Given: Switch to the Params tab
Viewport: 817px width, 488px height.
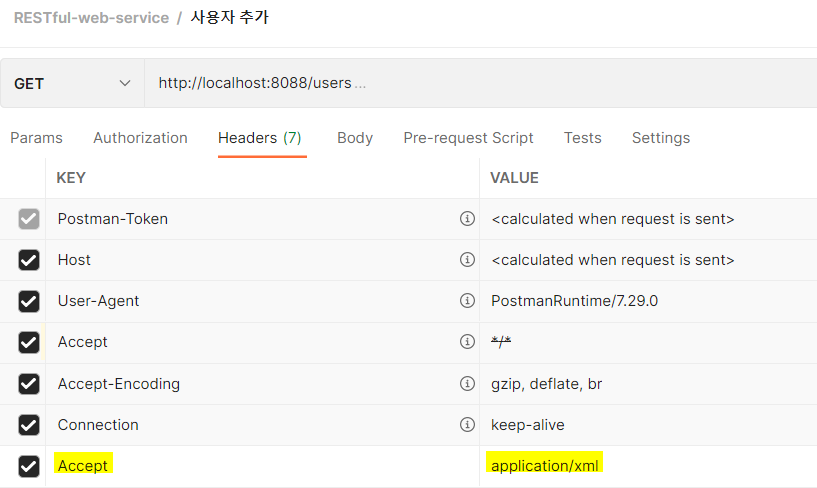Looking at the screenshot, I should [36, 138].
